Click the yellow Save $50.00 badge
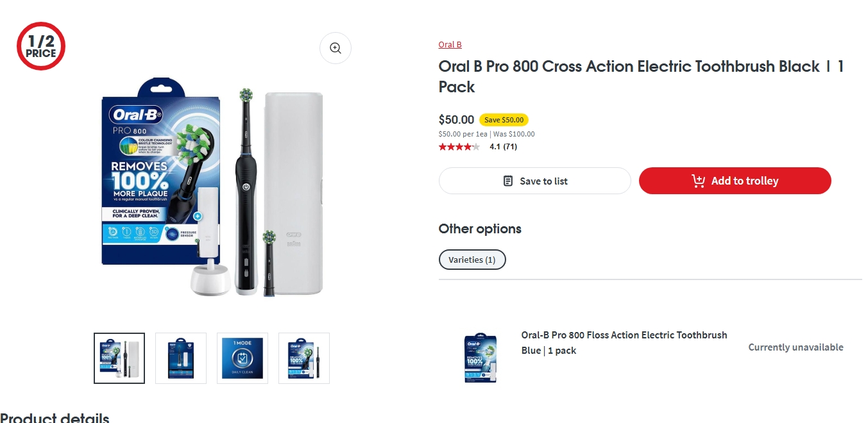The height and width of the screenshot is (423, 868). tap(504, 120)
